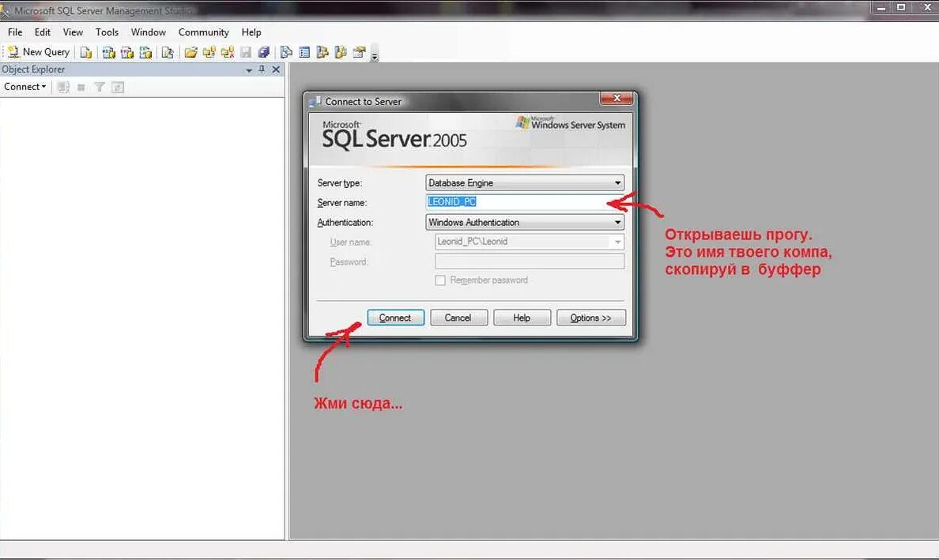Open the Edit menu
This screenshot has height=560, width=939.
click(x=43, y=32)
